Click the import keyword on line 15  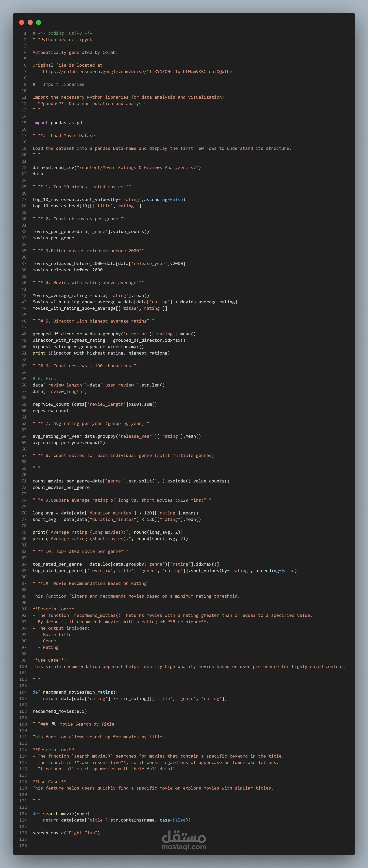coord(40,123)
